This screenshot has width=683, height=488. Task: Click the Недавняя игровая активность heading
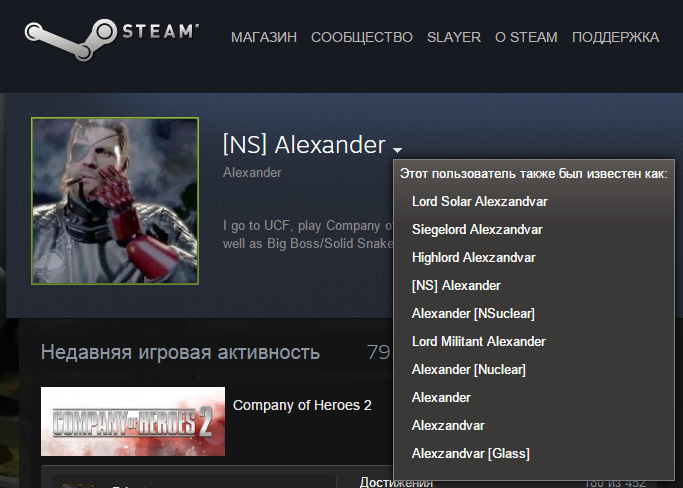coord(180,352)
